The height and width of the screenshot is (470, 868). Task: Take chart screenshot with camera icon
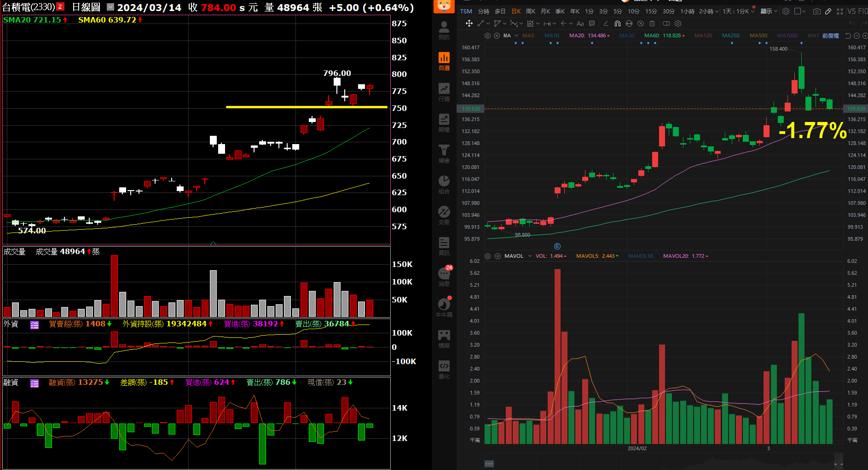(x=817, y=12)
